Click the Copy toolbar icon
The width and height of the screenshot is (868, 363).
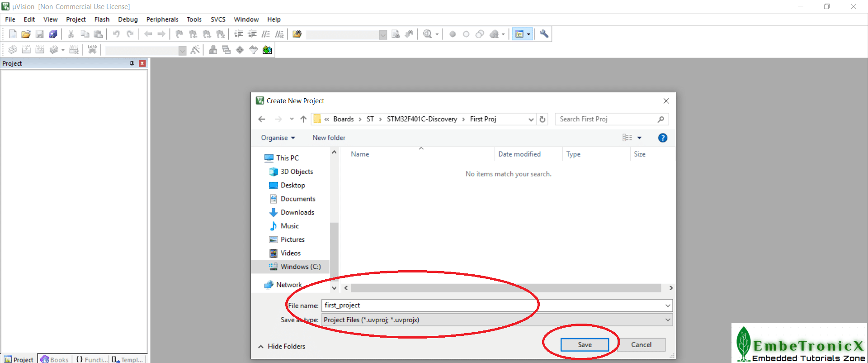click(85, 34)
